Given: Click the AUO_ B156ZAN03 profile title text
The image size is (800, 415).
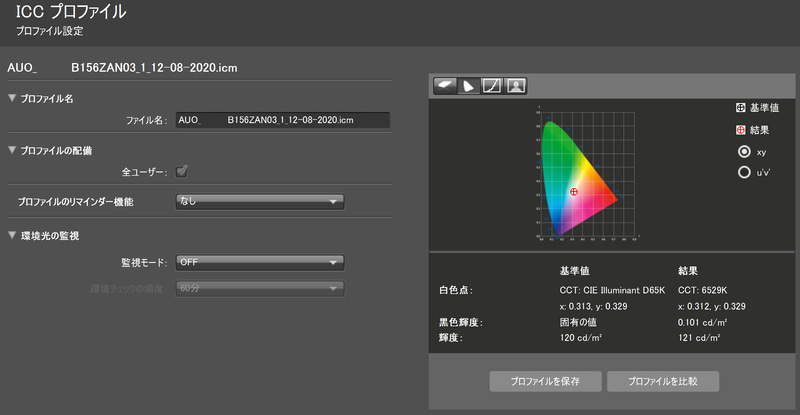Looking at the screenshot, I should 122,68.
